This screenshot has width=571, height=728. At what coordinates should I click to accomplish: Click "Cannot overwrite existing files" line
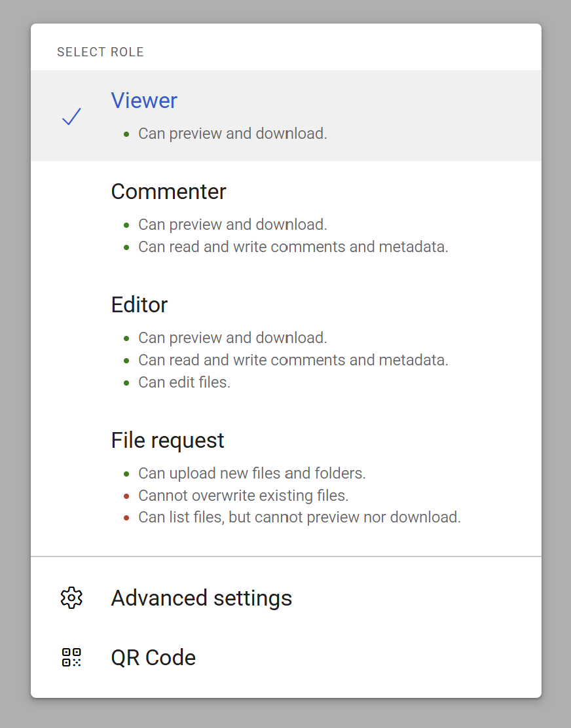(x=243, y=495)
